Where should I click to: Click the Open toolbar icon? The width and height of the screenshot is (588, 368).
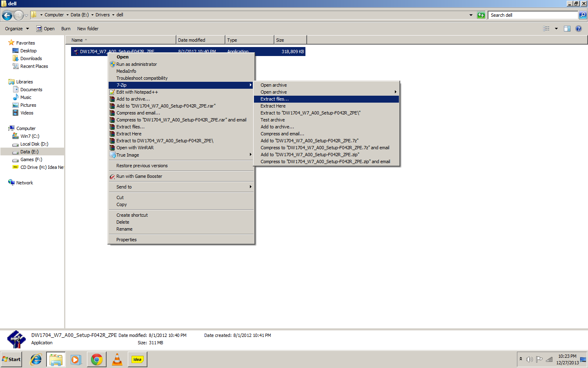39,29
